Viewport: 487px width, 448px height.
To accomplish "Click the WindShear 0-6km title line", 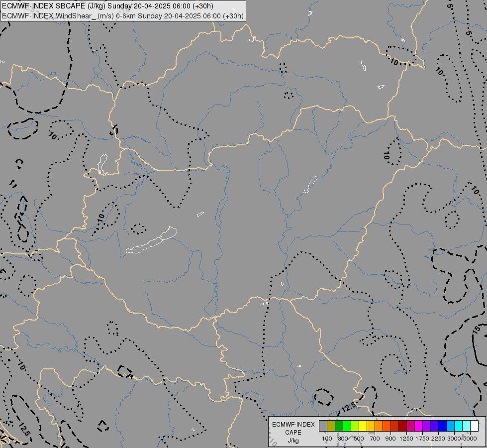I will click(123, 16).
